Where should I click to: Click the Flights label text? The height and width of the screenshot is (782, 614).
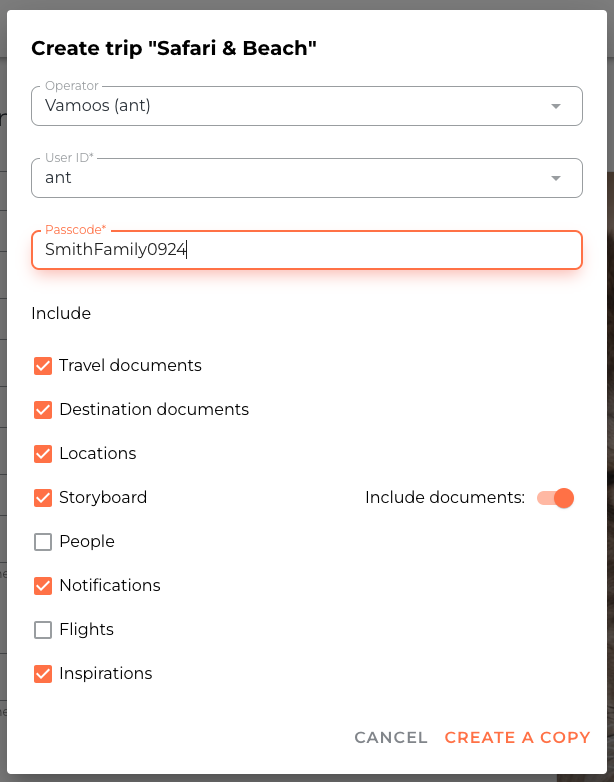click(x=86, y=630)
